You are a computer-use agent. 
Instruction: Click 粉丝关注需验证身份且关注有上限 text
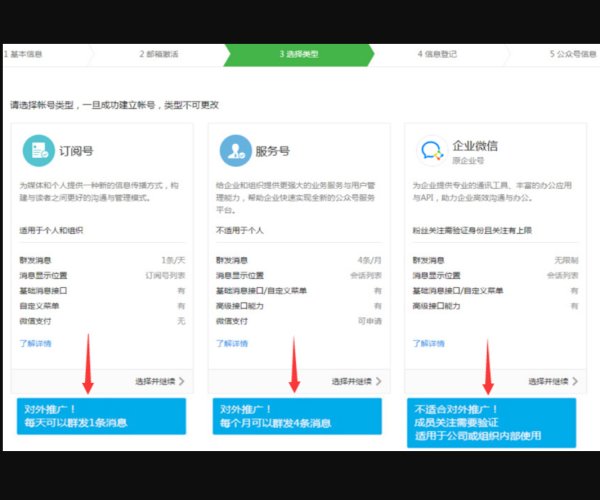click(472, 230)
